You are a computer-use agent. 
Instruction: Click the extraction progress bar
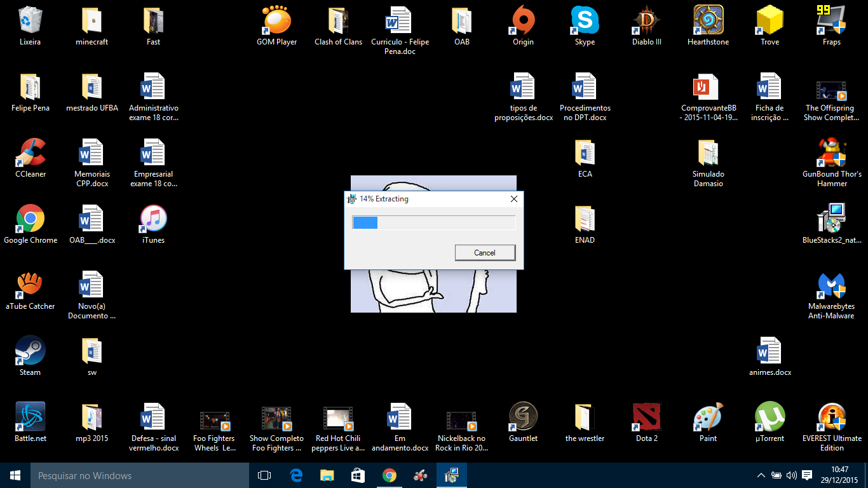tap(434, 222)
